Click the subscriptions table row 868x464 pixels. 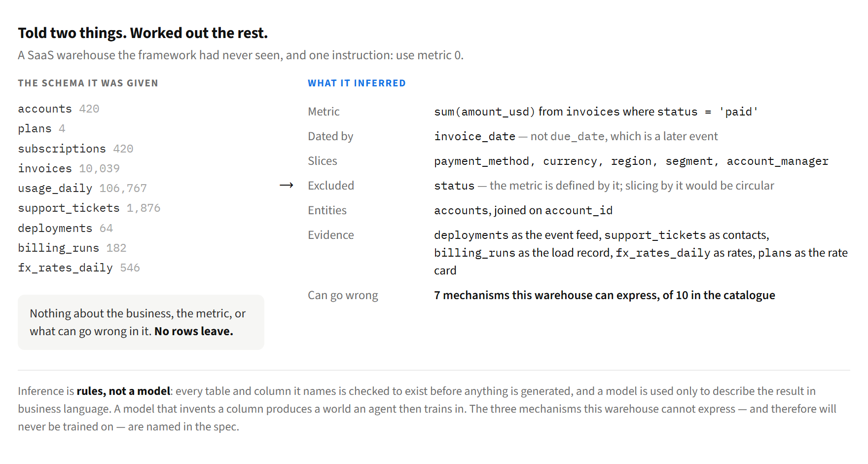coord(75,149)
